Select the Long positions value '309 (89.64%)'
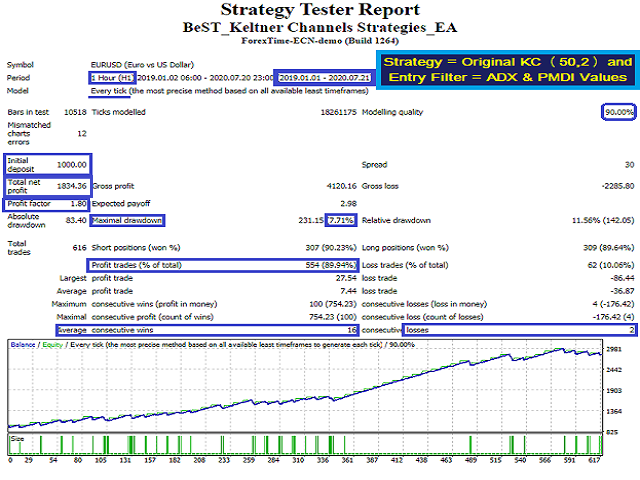The image size is (640, 480). click(x=609, y=248)
